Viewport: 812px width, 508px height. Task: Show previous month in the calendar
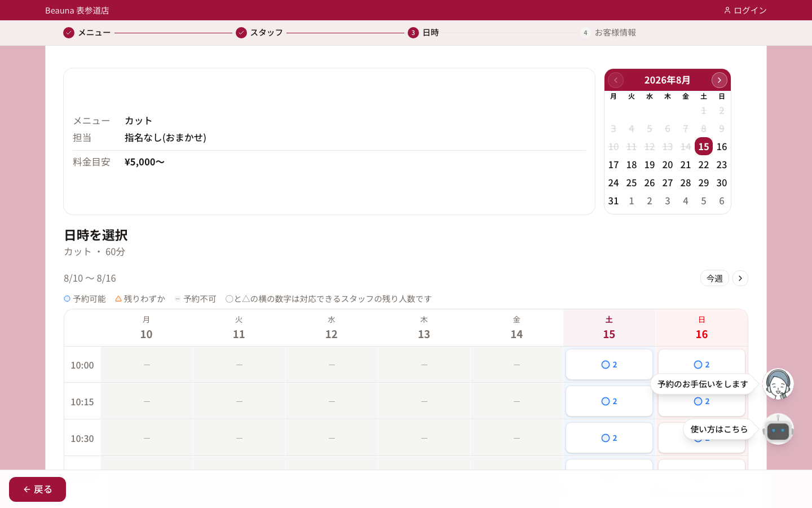tap(616, 80)
